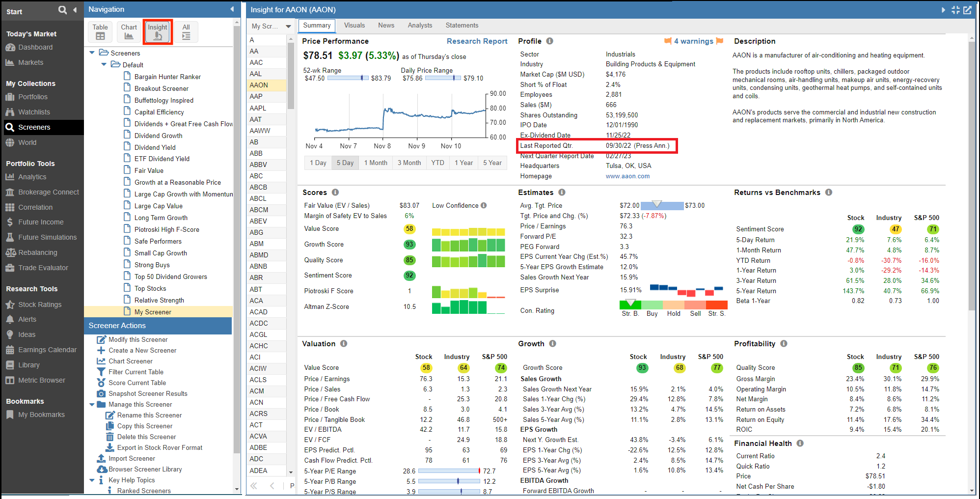This screenshot has width=980, height=499.
Task: Click the search magnifier in Start panel
Action: pyautogui.click(x=62, y=10)
